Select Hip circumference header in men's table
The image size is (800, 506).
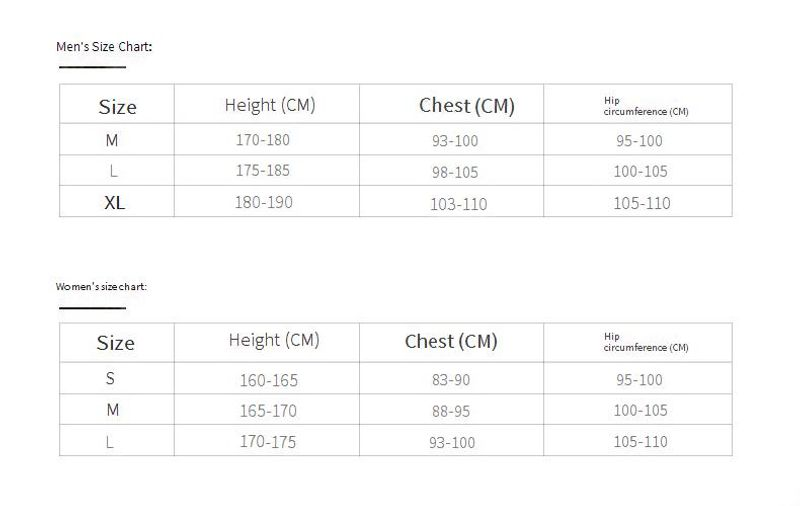point(646,107)
